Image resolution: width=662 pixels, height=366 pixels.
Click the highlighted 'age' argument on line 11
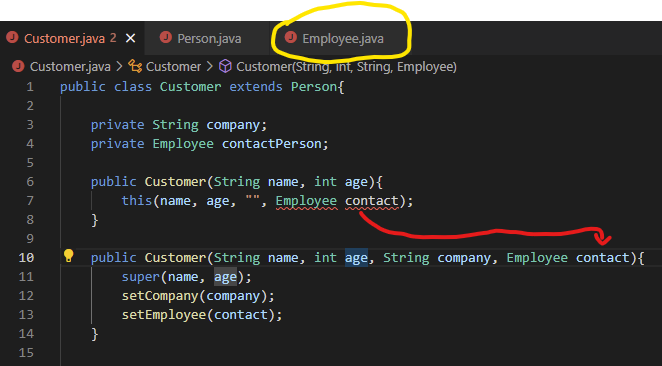(x=225, y=277)
